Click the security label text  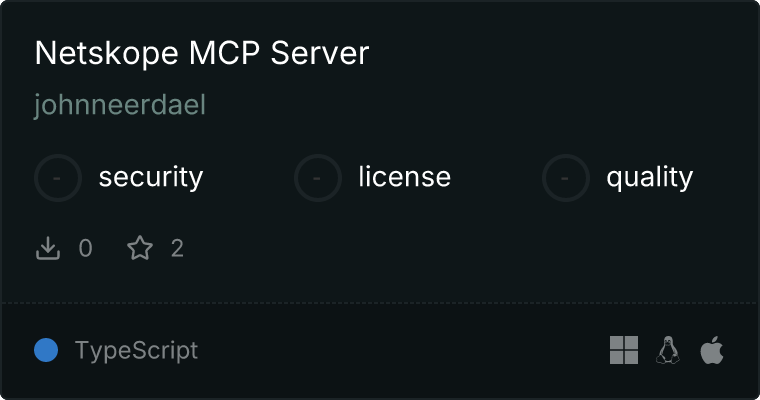[x=151, y=177]
